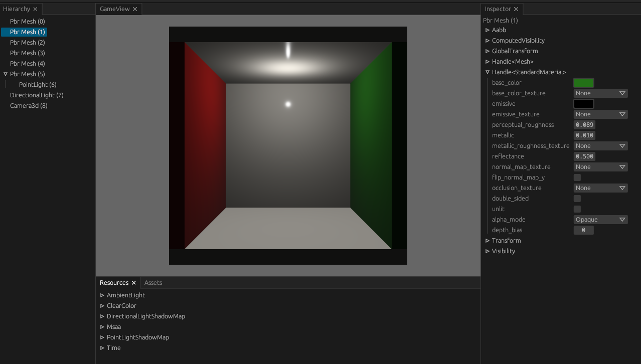The width and height of the screenshot is (641, 364).
Task: Expand the Time resource
Action: [102, 348]
